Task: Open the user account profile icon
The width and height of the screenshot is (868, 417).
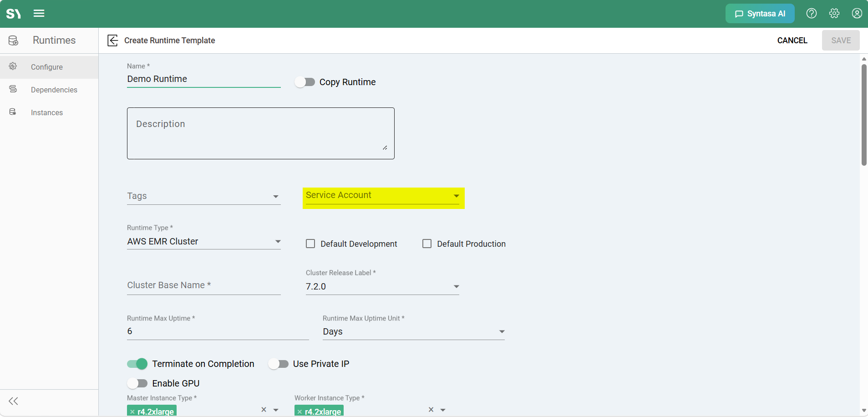Action: (x=857, y=13)
